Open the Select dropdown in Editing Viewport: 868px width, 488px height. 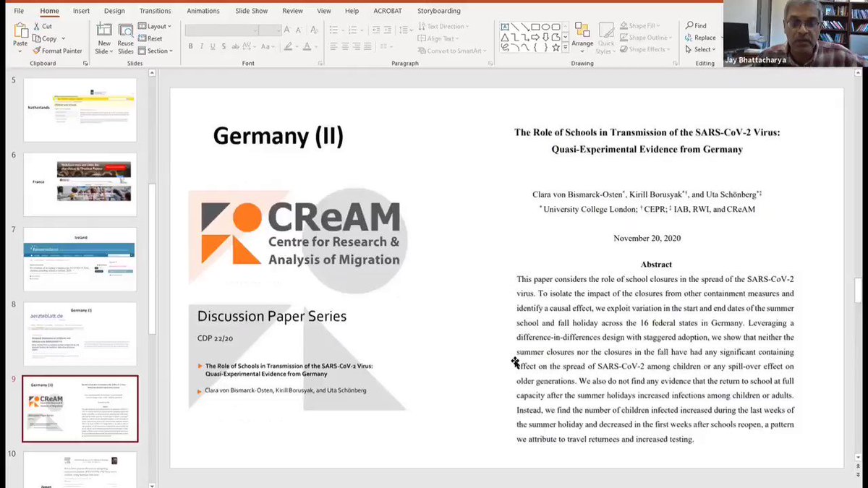tap(699, 49)
